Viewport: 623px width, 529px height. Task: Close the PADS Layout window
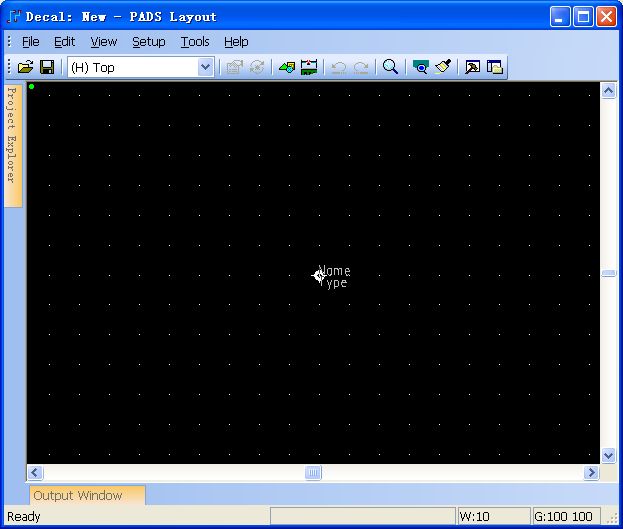click(x=606, y=17)
